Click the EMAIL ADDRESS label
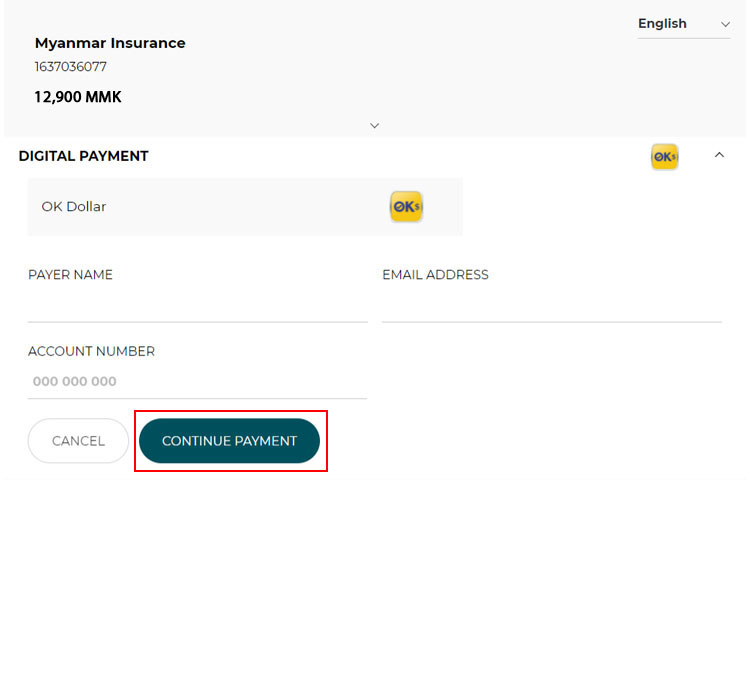Screen dimensions: 750x690 (x=435, y=275)
